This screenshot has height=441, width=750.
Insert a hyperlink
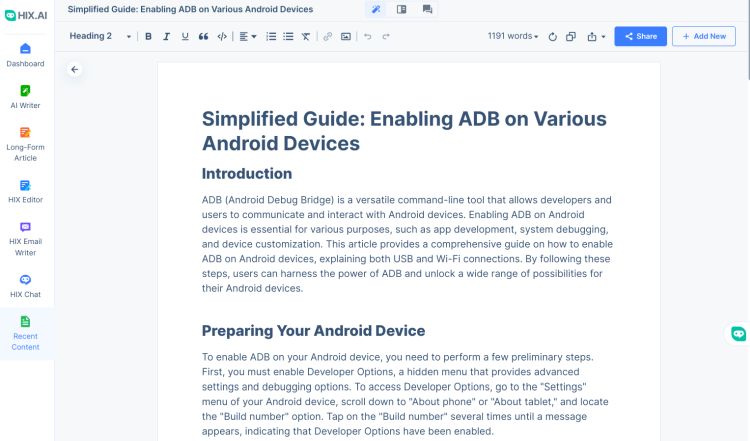[x=328, y=36]
